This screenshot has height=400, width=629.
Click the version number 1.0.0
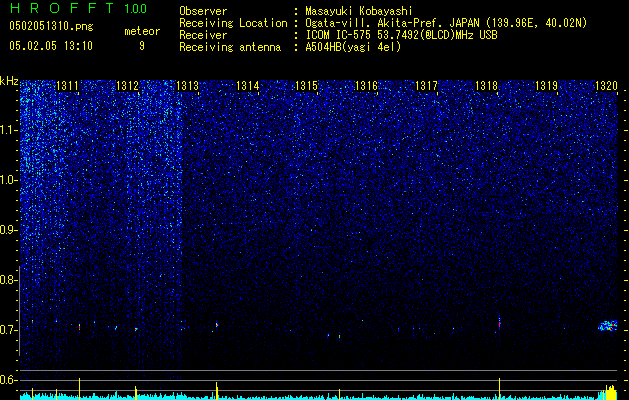(x=136, y=8)
